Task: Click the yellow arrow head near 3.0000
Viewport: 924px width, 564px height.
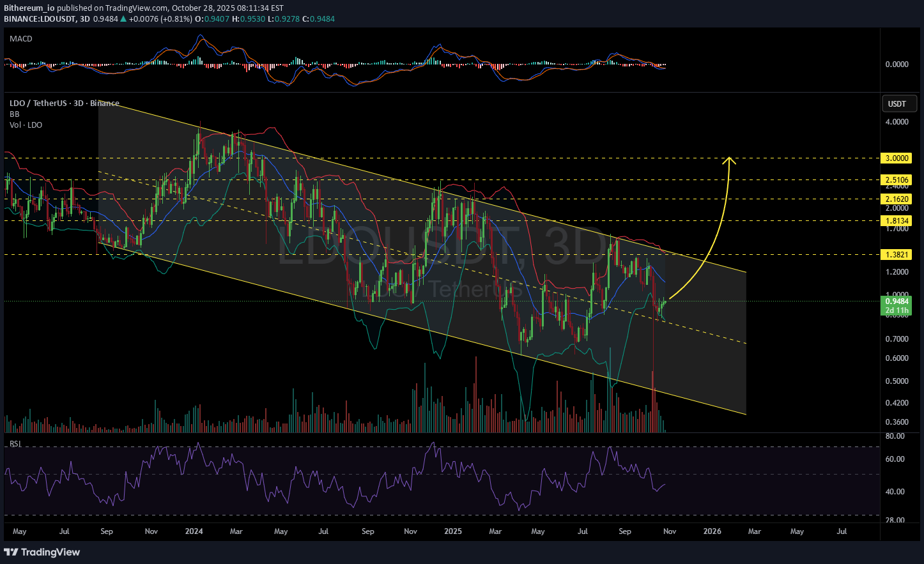Action: coord(729,160)
